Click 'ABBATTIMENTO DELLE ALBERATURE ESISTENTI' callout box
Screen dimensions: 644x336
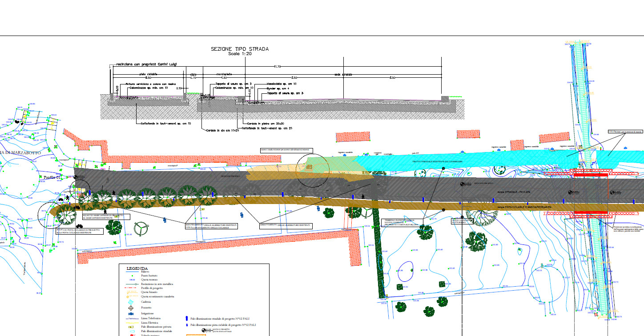click(286, 226)
